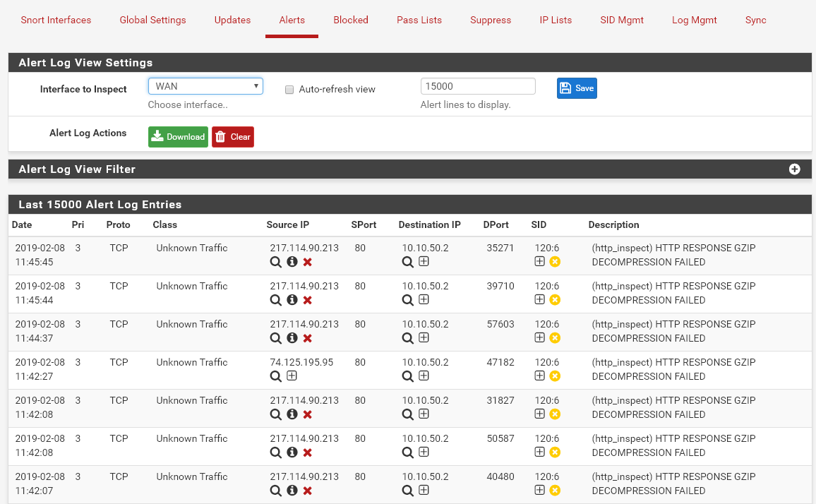This screenshot has width=816, height=504.
Task: Click plus icon under destination IP, 11:45:45 row
Action: (424, 262)
